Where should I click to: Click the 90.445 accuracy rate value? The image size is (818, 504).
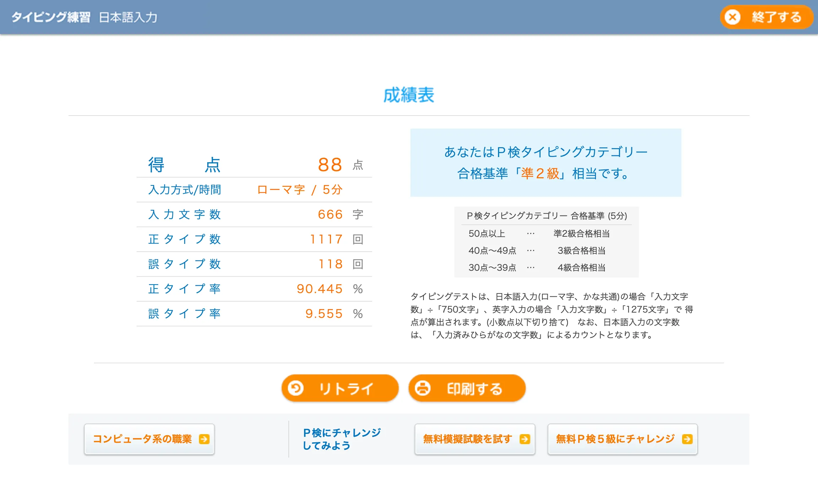click(320, 289)
